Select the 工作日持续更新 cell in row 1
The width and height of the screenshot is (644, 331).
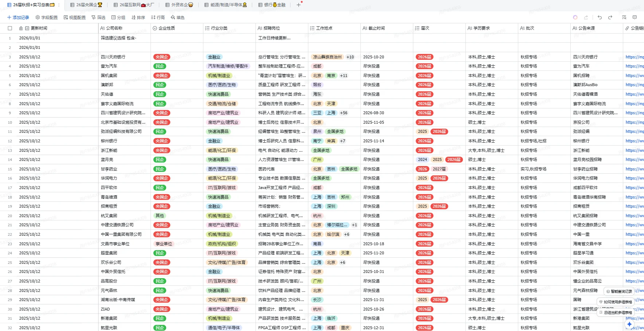(x=282, y=38)
